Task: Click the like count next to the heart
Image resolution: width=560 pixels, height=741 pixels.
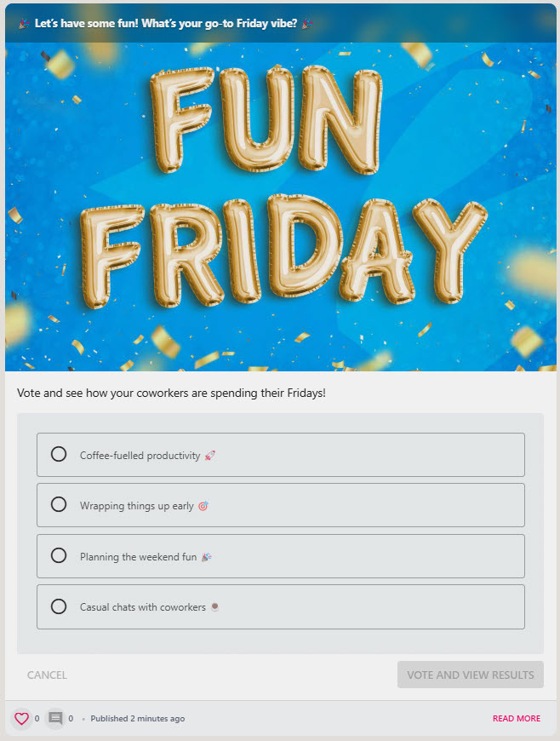Action: pos(37,718)
